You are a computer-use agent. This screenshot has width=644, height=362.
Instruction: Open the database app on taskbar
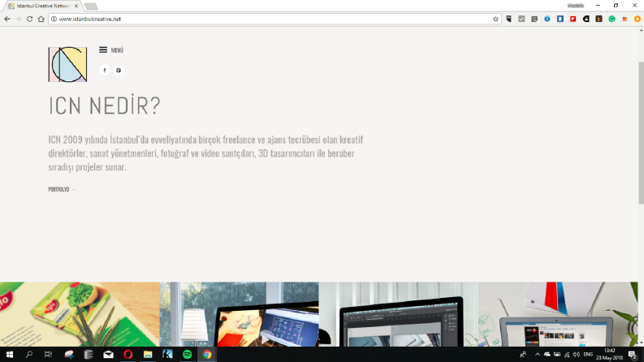point(89,354)
